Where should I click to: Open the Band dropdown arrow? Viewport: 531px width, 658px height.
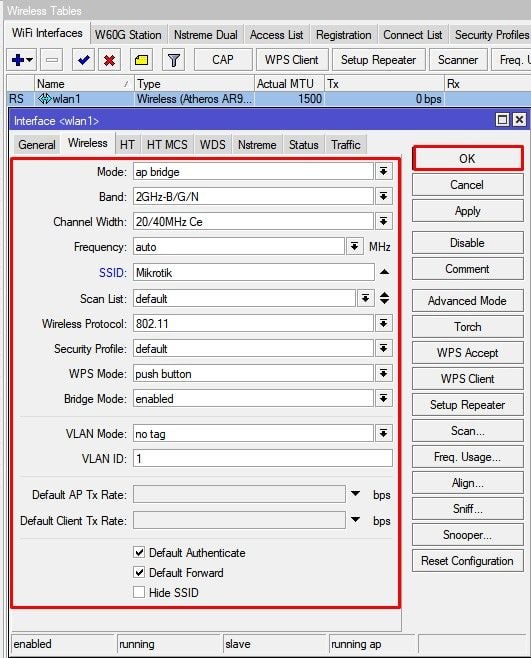383,196
